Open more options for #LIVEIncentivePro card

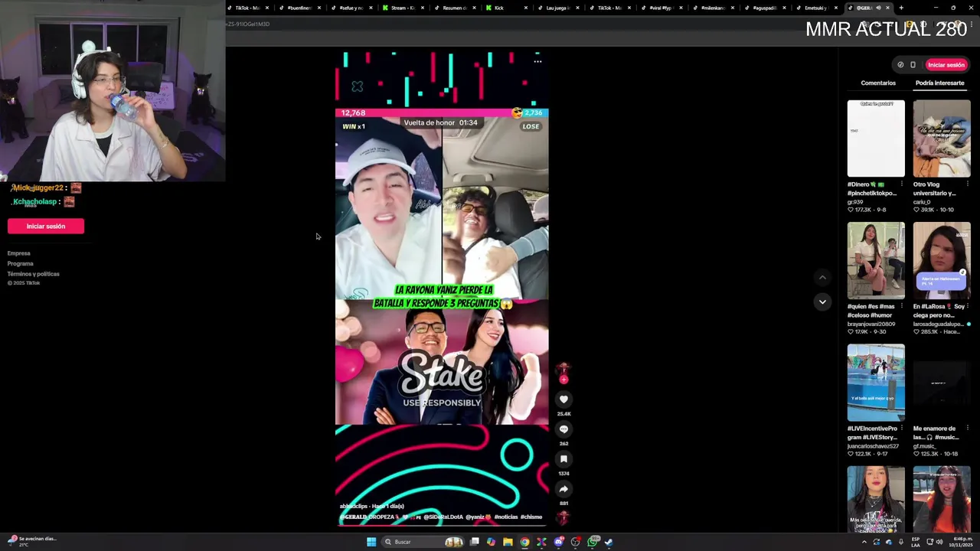(x=901, y=429)
